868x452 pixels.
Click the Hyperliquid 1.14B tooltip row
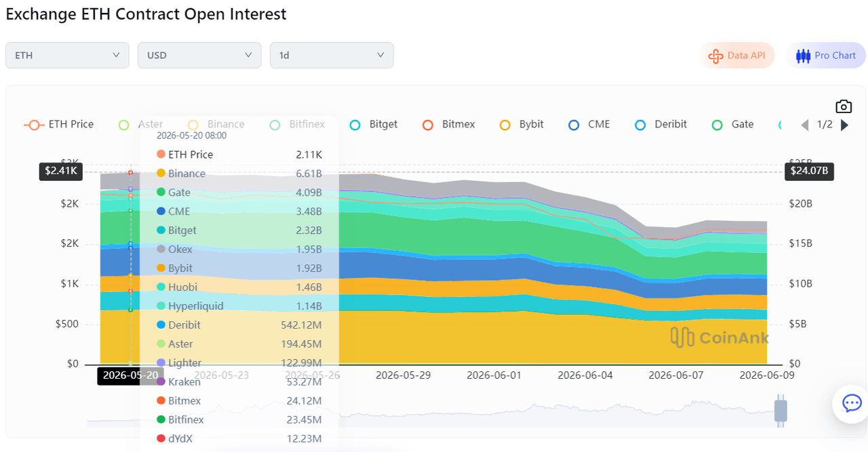239,306
